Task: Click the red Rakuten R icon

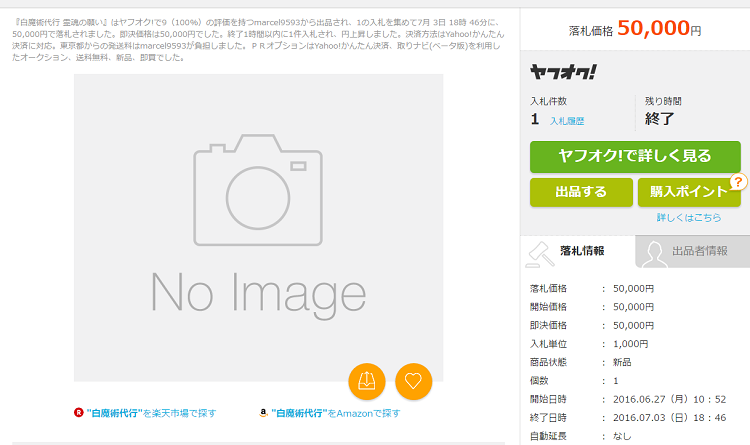Action: [x=79, y=412]
